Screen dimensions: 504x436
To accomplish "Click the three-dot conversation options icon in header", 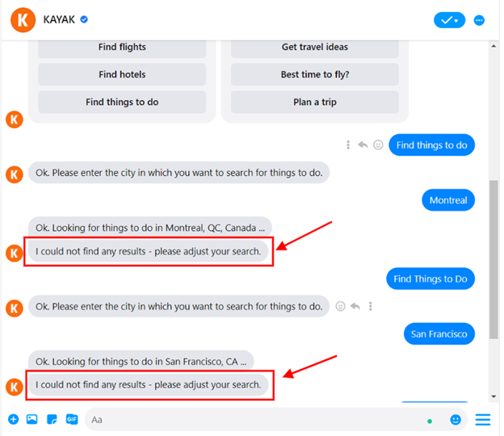I will point(480,20).
